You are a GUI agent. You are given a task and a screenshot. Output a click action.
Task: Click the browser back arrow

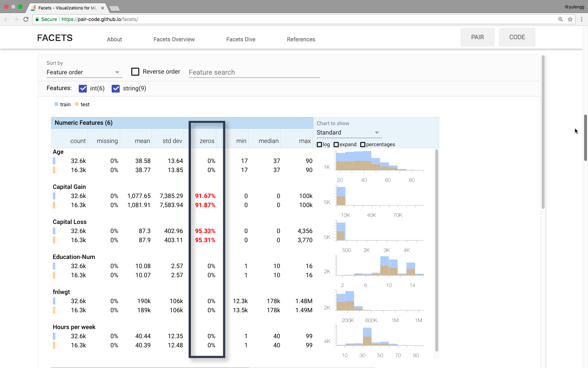(6, 19)
